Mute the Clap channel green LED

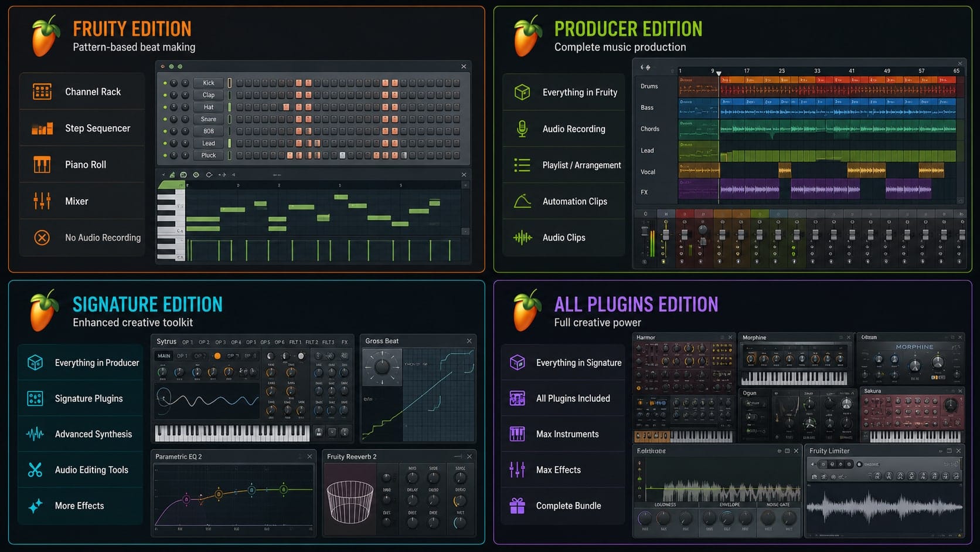165,95
